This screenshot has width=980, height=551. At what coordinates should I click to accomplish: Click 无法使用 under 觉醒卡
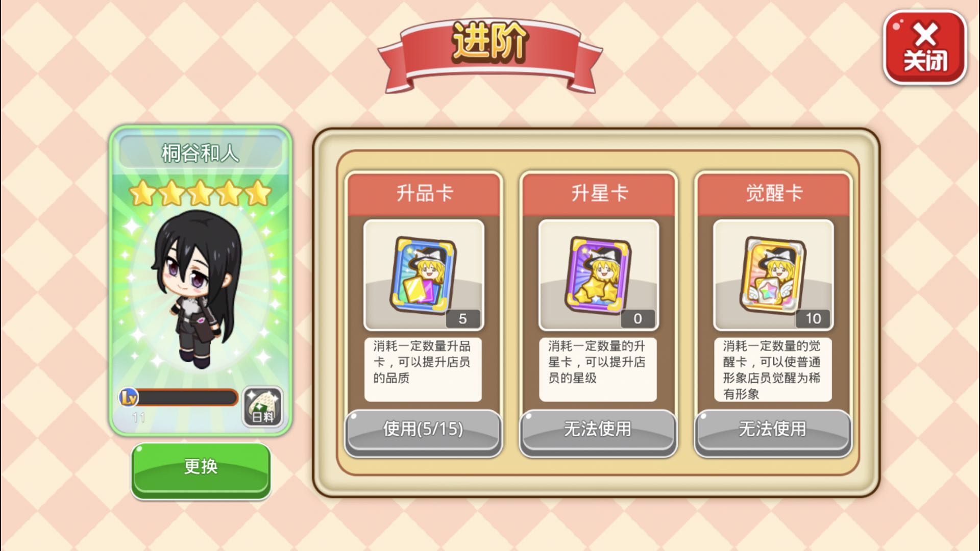coord(773,430)
